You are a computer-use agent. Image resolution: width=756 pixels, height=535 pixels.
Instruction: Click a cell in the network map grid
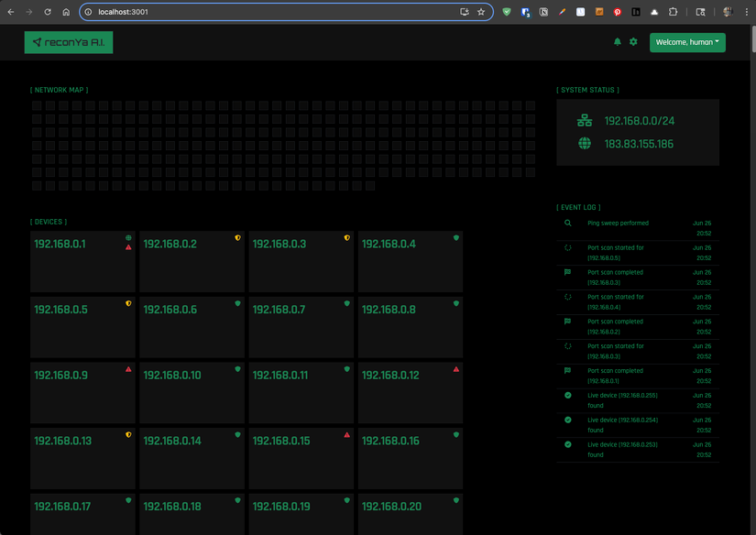click(37, 105)
